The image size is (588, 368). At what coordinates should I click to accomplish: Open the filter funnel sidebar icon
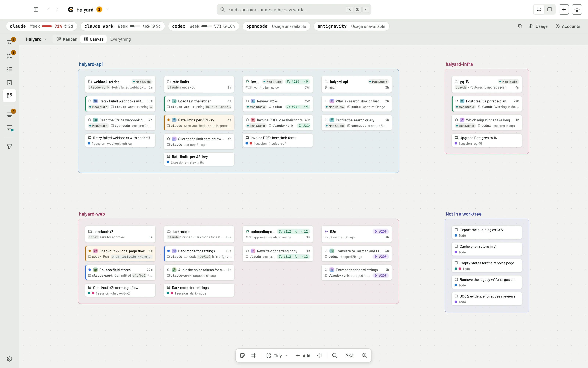click(x=10, y=146)
